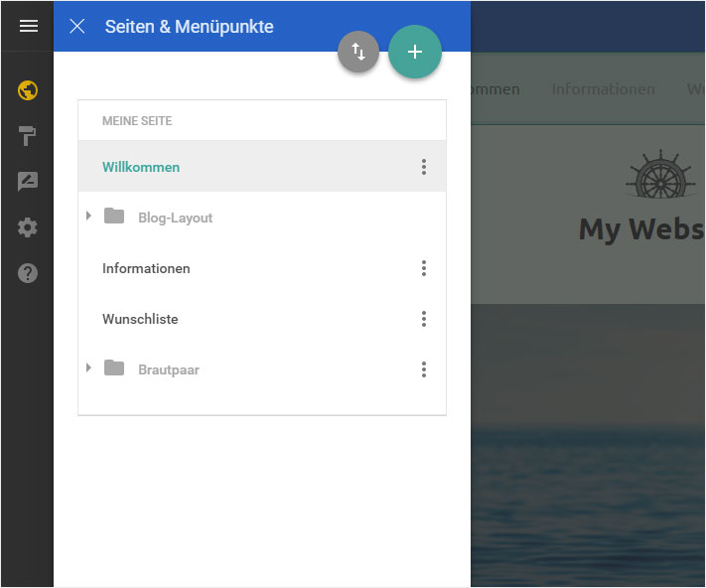Open options menu for Willkommen page

(x=424, y=167)
